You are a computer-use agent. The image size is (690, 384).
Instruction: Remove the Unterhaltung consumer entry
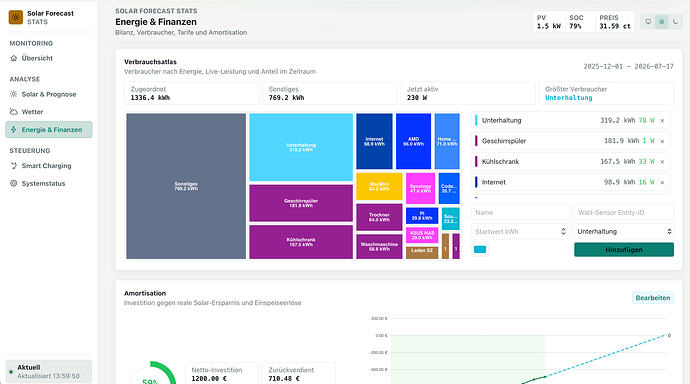click(662, 121)
